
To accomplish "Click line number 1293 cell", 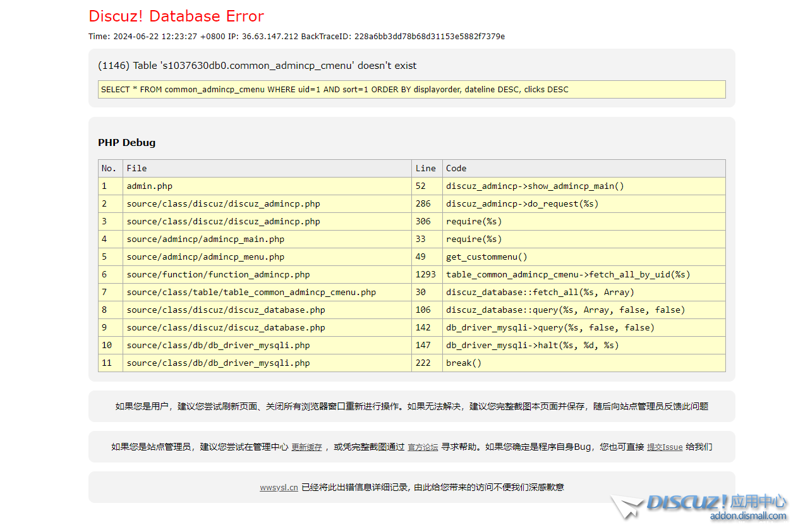I will [x=425, y=275].
